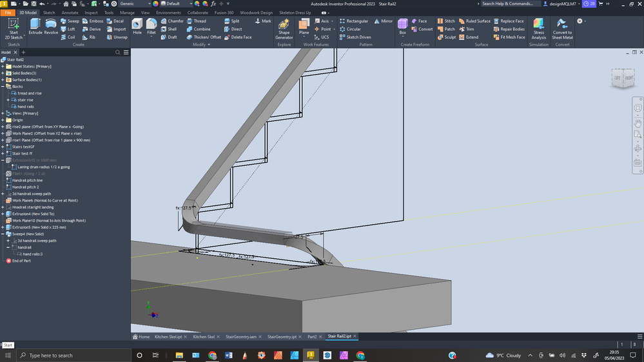This screenshot has height=362, width=644.
Task: Choose the Loft command
Action: tap(68, 29)
